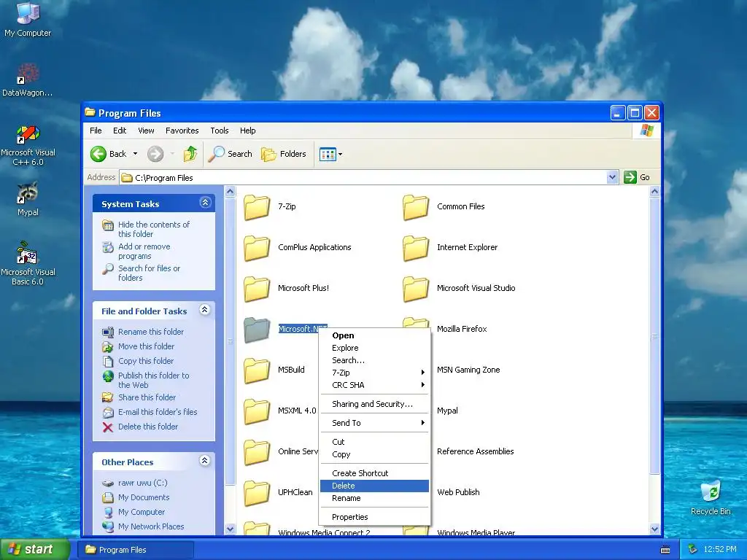The width and height of the screenshot is (747, 560).
Task: Collapse the Other Places panel
Action: point(205,461)
